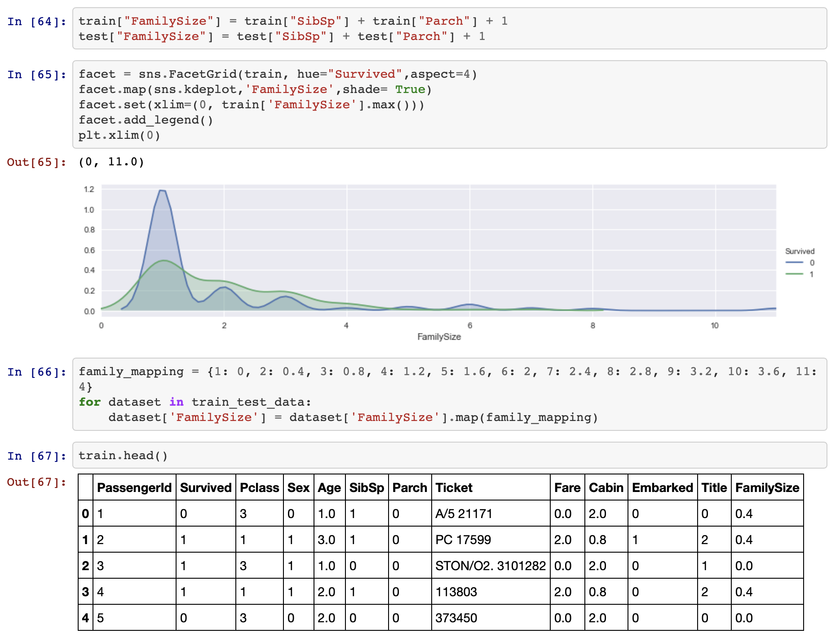Click the In [67]: prompt label
This screenshot has height=638, width=840.
coord(37,456)
